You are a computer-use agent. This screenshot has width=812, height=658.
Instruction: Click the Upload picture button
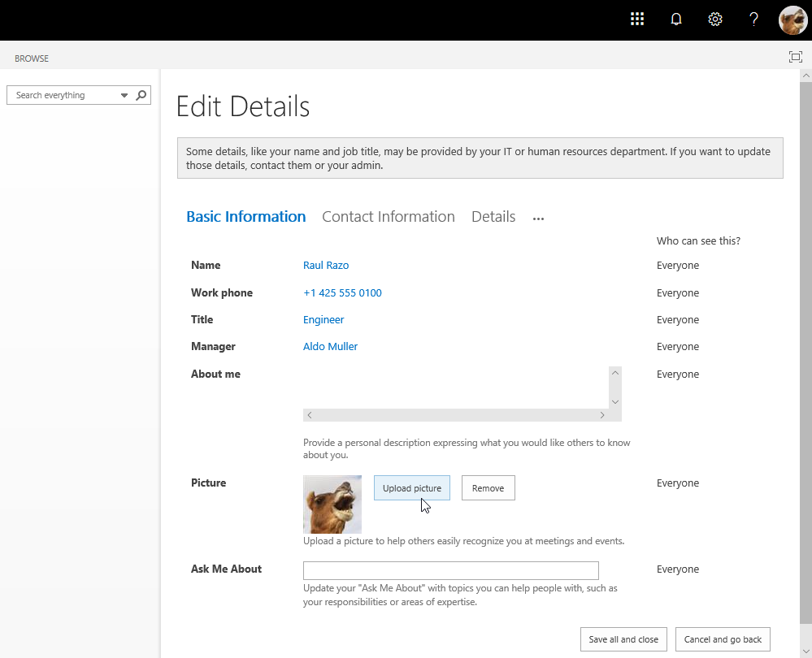(x=412, y=488)
